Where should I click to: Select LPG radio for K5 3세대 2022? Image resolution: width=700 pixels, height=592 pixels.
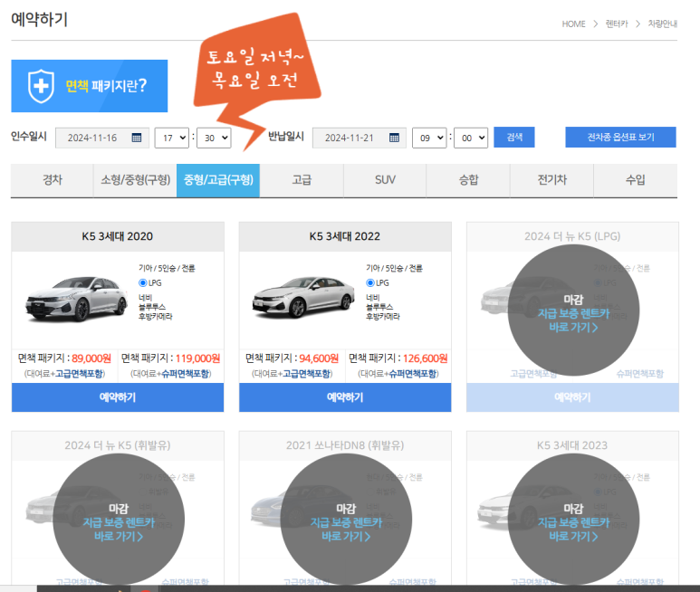(x=370, y=282)
